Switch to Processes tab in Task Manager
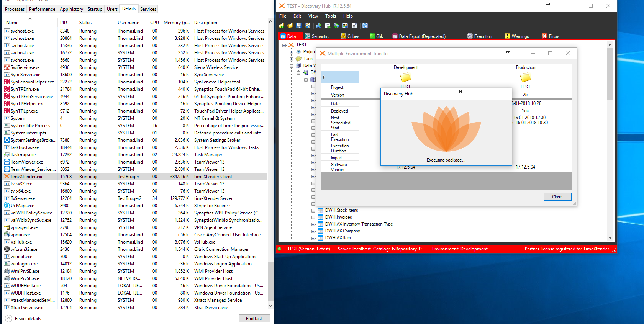This screenshot has width=644, height=324. (x=15, y=9)
